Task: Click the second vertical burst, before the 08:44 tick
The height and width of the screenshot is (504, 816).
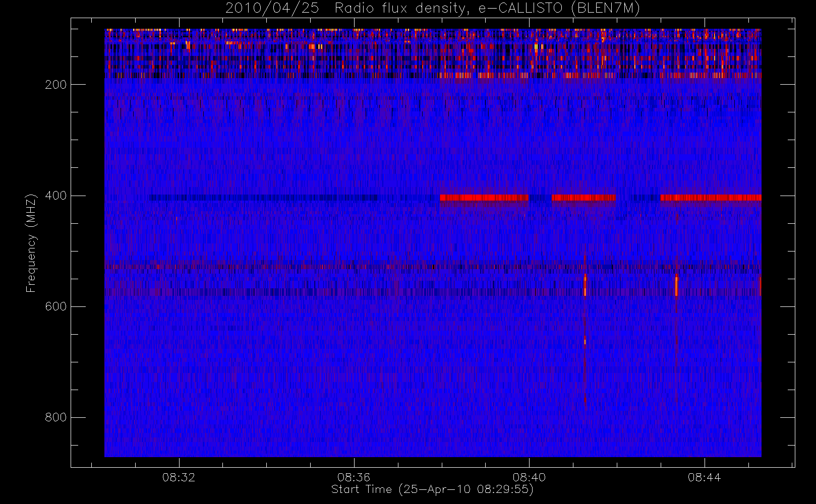Action: point(676,285)
